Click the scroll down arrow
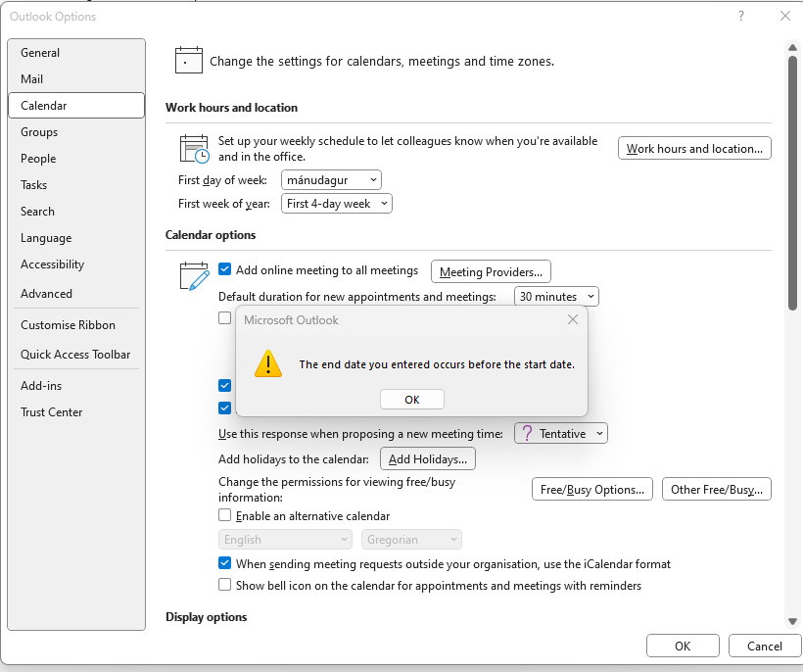Viewport: 803px width, 672px height. click(792, 622)
